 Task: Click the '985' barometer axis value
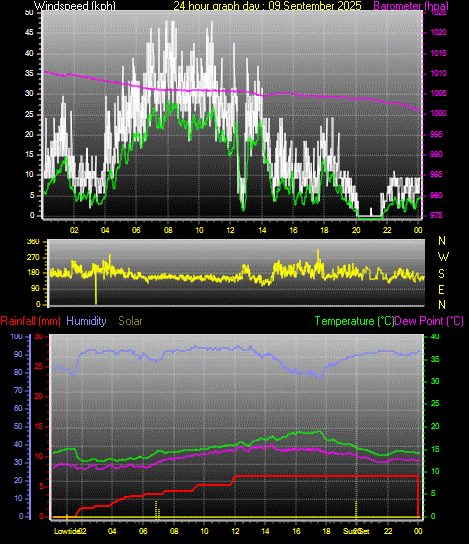tap(437, 174)
